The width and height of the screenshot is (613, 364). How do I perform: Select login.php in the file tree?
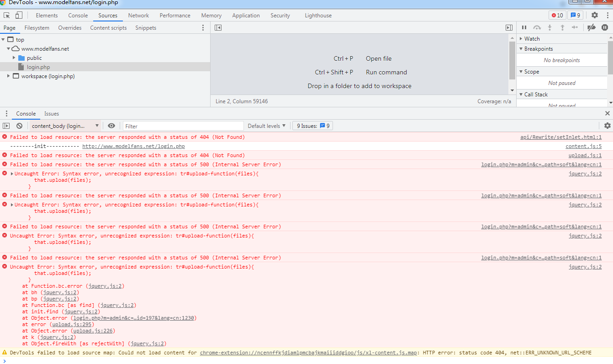38,67
